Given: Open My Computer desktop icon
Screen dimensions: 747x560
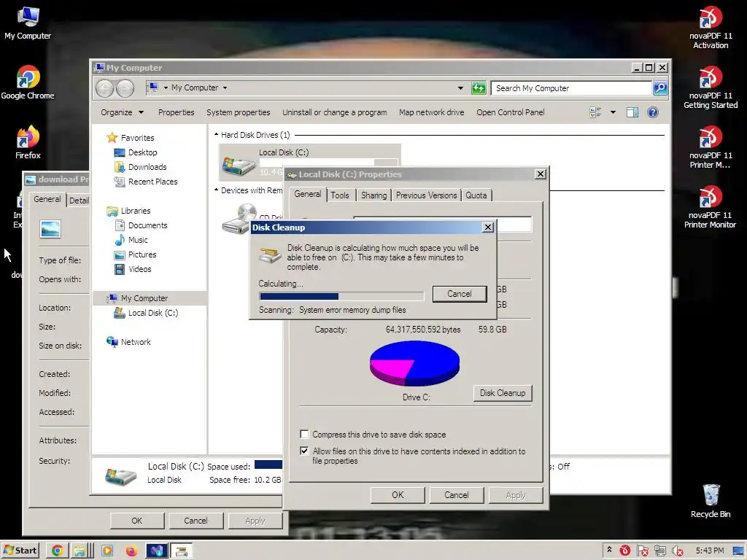Looking at the screenshot, I should (28, 23).
